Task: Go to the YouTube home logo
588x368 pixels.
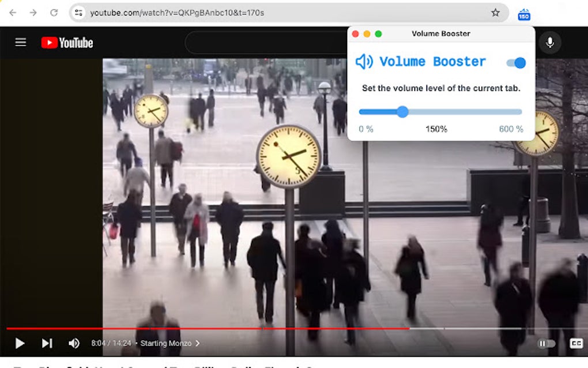Action: [x=67, y=43]
